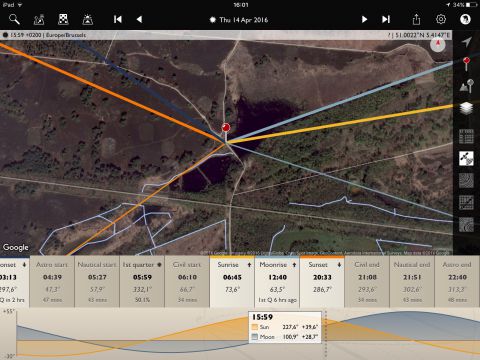
Task: Choose the bottom topographic map icon
Action: [466, 224]
